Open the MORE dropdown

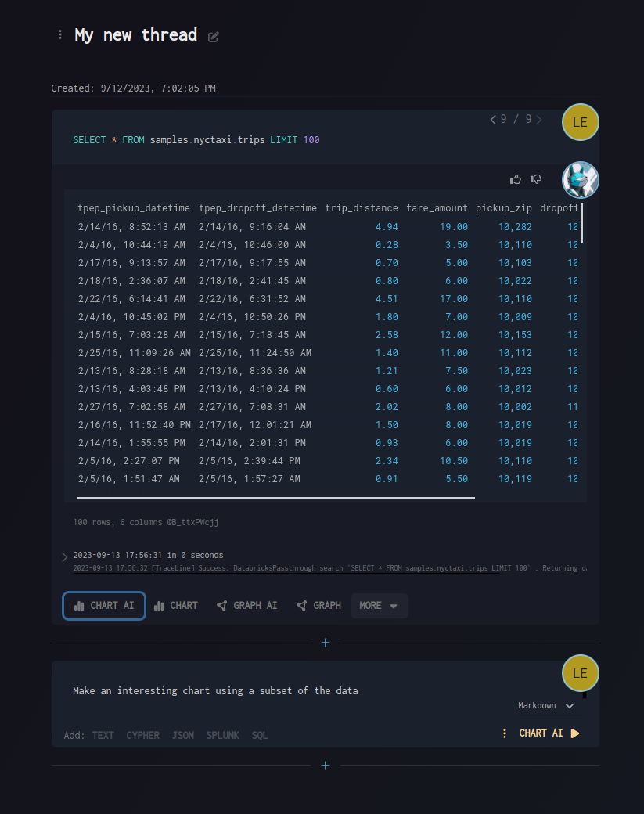(x=379, y=606)
